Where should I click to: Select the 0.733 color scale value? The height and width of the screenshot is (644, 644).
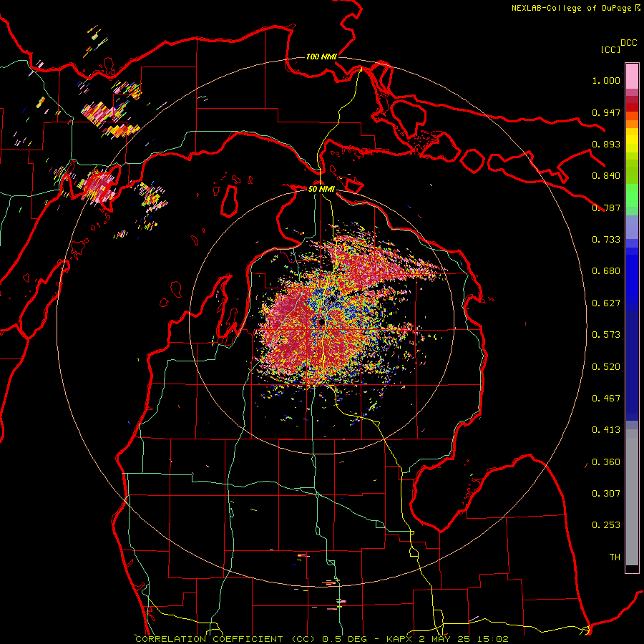[606, 240]
